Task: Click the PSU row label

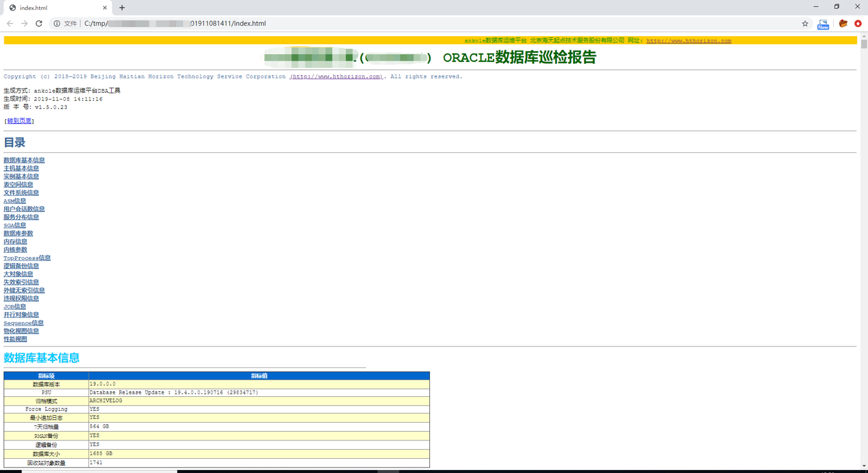Action: [46, 393]
